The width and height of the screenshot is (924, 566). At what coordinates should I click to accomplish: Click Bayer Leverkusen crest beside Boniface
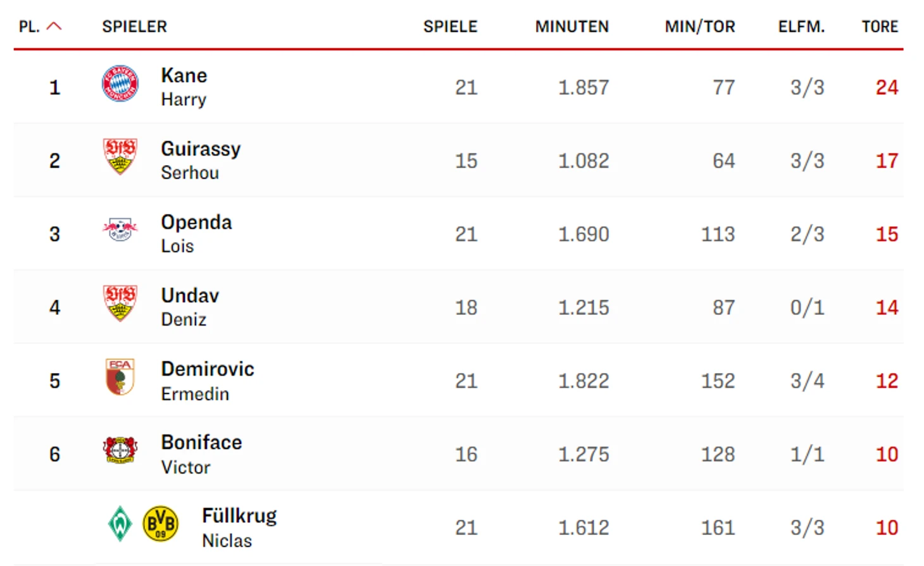(x=120, y=450)
